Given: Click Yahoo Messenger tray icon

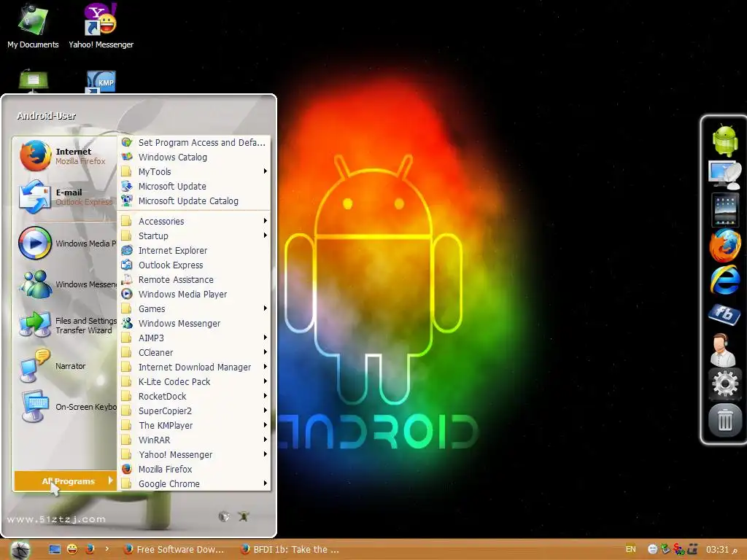Looking at the screenshot, I should [653, 550].
